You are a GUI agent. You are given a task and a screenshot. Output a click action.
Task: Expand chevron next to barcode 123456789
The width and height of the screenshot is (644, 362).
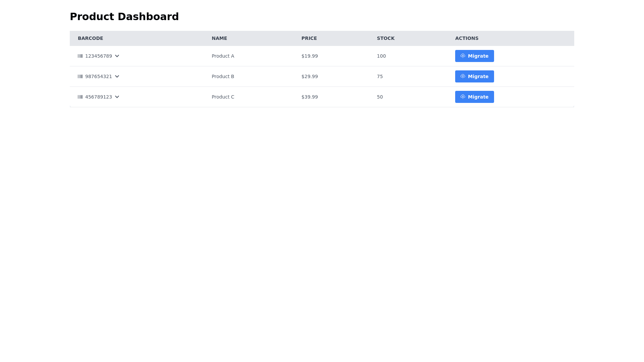pos(117,56)
